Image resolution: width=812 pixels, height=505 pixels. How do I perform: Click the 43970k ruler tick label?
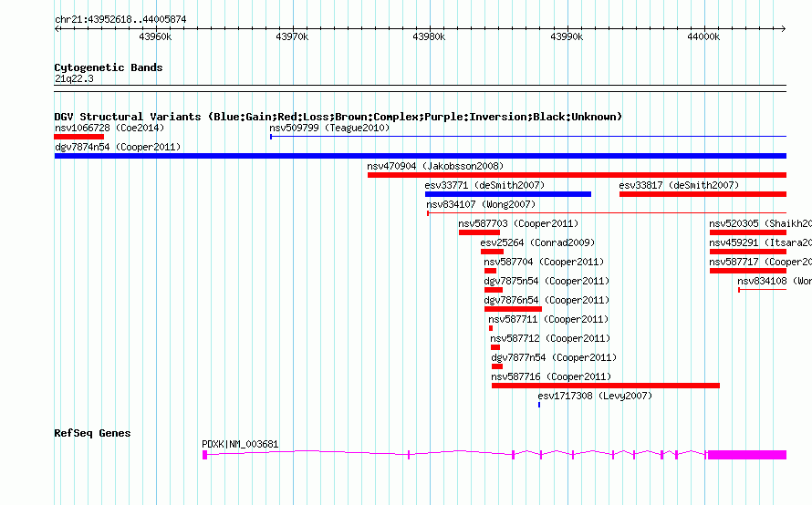click(x=292, y=36)
